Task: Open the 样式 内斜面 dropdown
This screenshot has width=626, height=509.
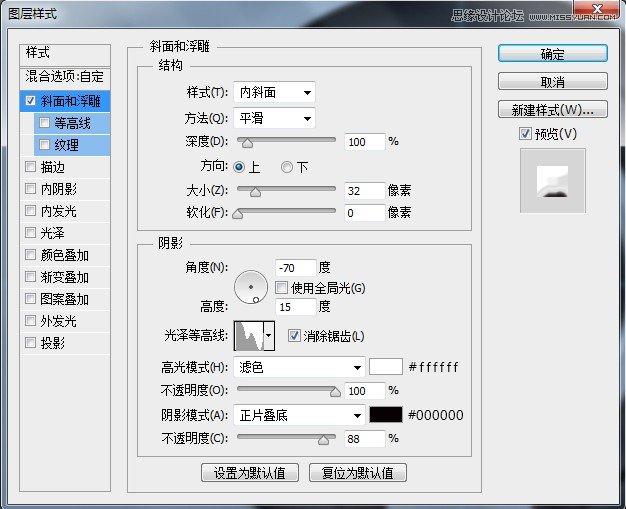Action: click(274, 93)
